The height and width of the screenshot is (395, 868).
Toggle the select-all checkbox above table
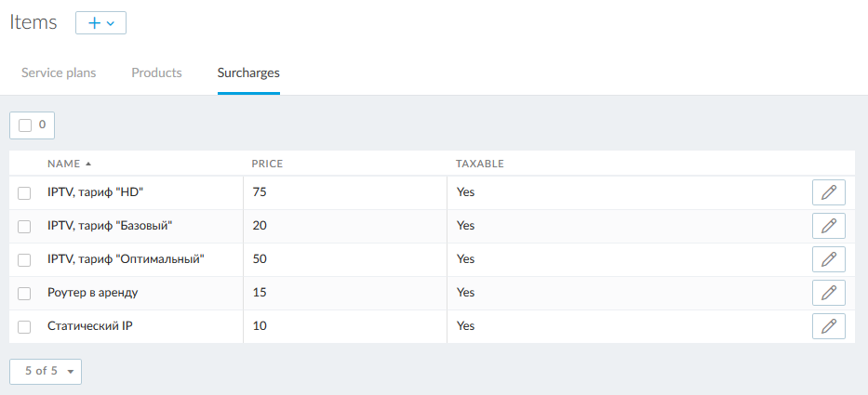coord(25,125)
